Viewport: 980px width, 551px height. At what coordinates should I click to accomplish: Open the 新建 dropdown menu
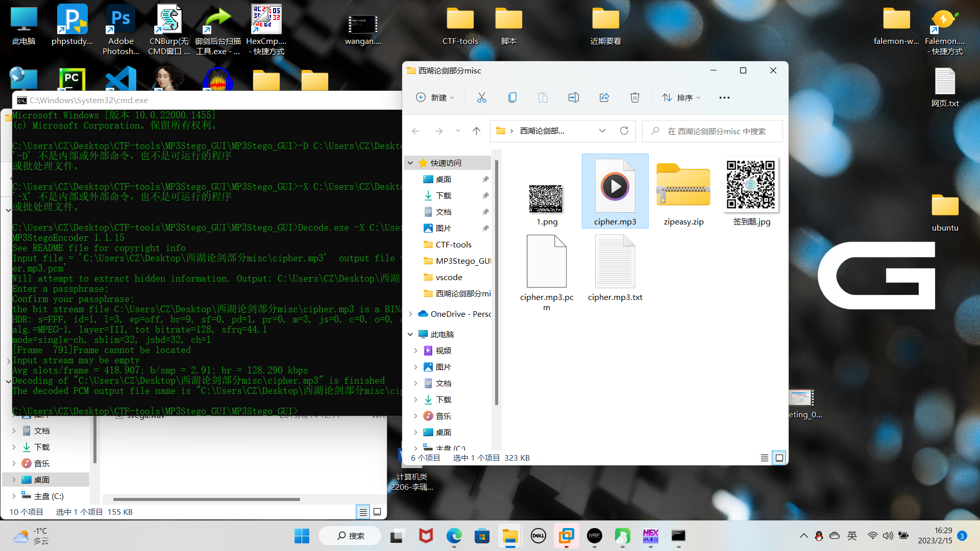[435, 97]
